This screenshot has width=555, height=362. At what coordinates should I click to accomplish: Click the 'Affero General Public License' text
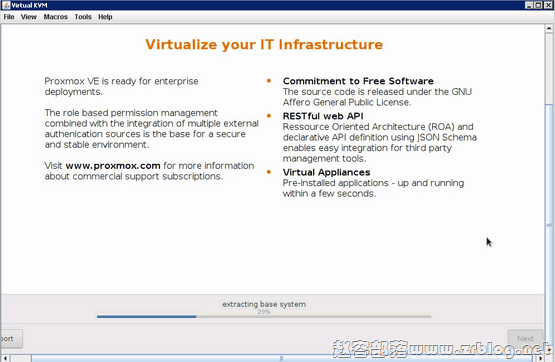point(347,102)
